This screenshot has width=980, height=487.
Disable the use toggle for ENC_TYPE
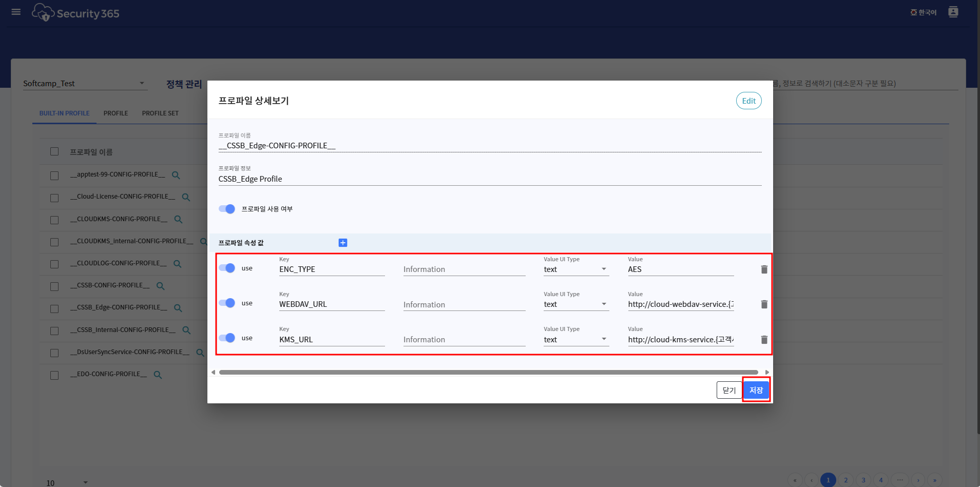click(227, 268)
